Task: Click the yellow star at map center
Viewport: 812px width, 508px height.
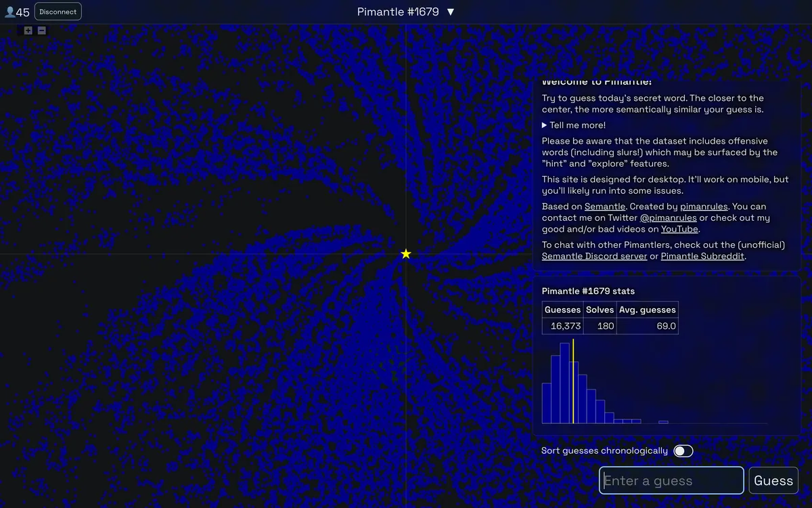Action: (406, 254)
